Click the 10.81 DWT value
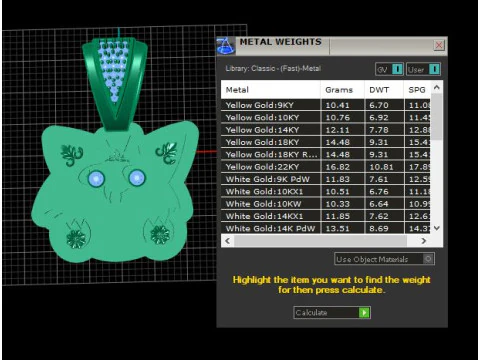The image size is (480, 360). 381,167
